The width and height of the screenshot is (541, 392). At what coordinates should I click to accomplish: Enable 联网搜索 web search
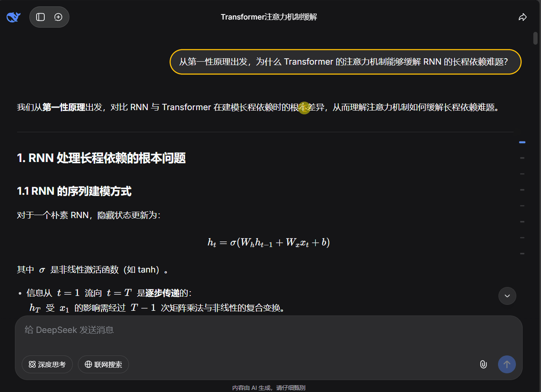103,364
